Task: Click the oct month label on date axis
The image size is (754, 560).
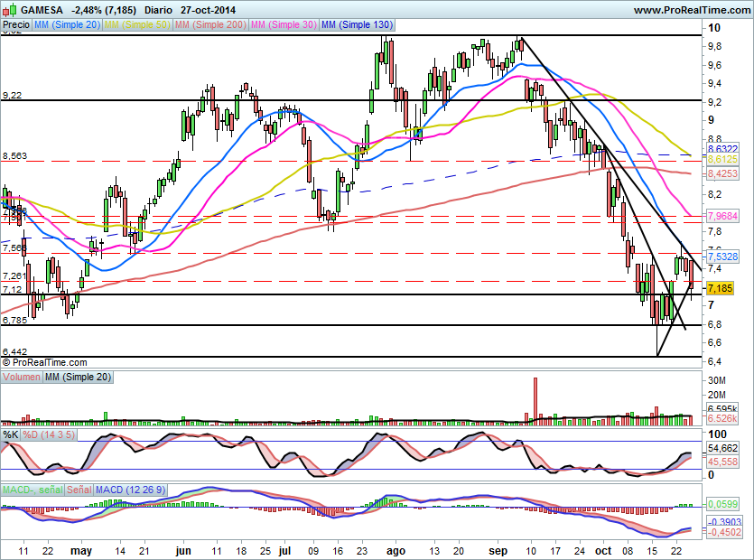Action: [603, 551]
